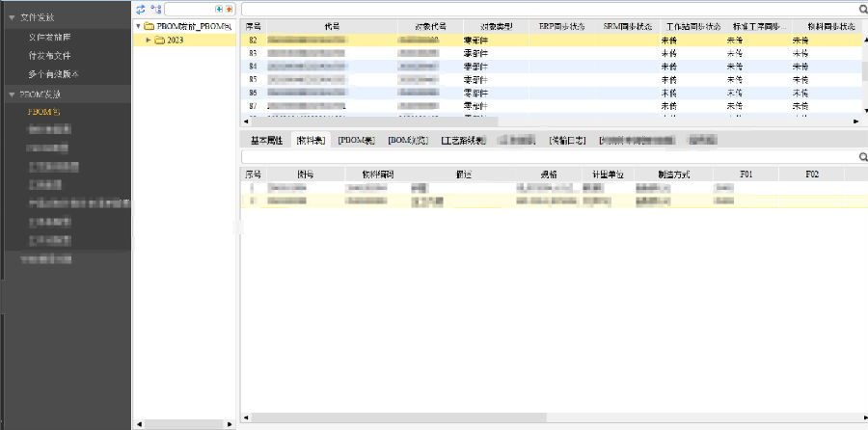Switch to the [BOM浏览] tab
This screenshot has height=430, width=868.
pyautogui.click(x=409, y=141)
